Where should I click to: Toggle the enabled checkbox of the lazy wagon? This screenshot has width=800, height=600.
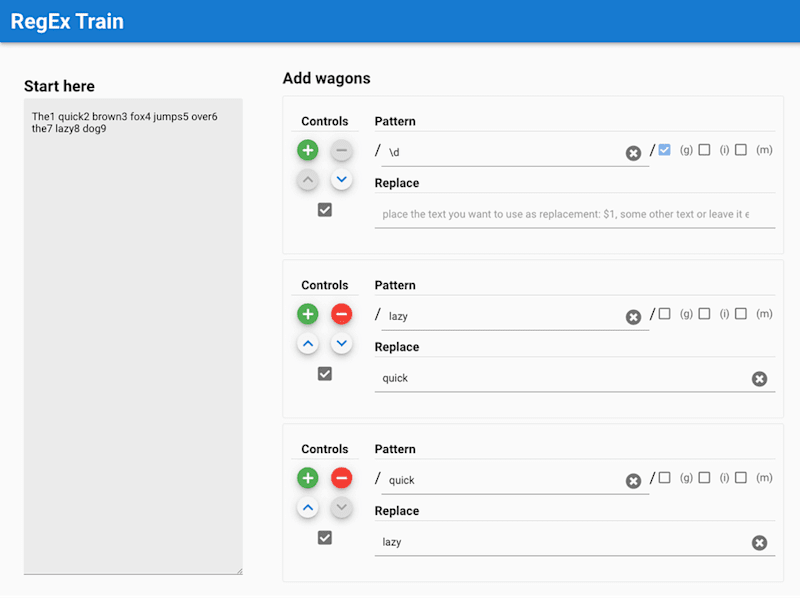tap(324, 373)
